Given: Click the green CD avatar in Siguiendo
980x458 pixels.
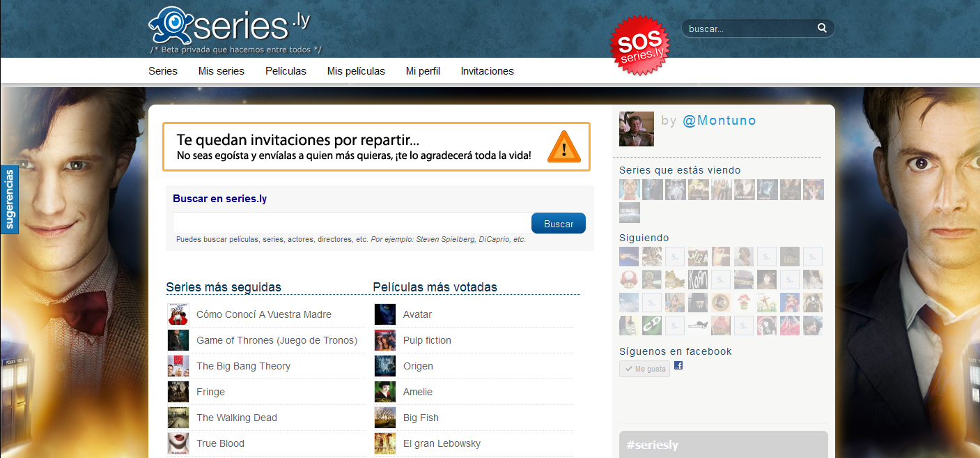Looking at the screenshot, I should (x=652, y=326).
